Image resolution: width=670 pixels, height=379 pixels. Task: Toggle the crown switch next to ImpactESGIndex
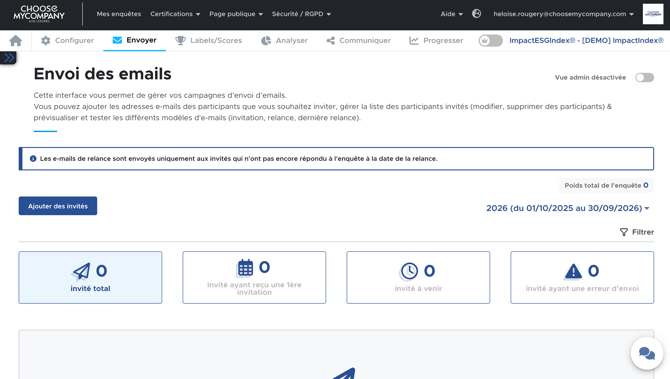[491, 41]
